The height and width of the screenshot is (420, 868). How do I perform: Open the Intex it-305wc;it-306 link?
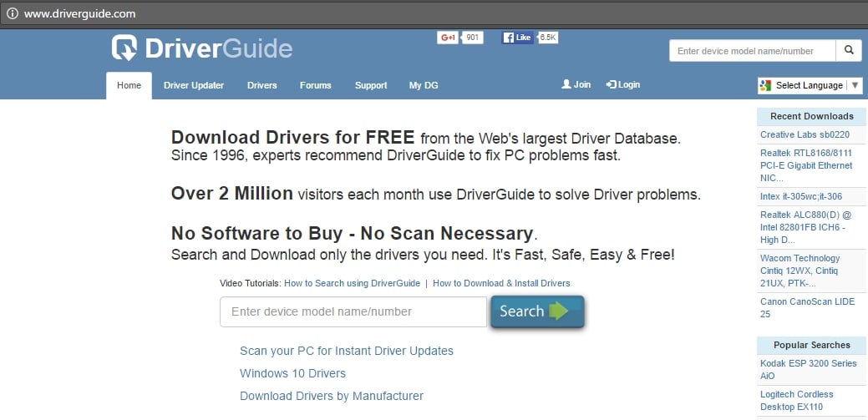coord(801,196)
